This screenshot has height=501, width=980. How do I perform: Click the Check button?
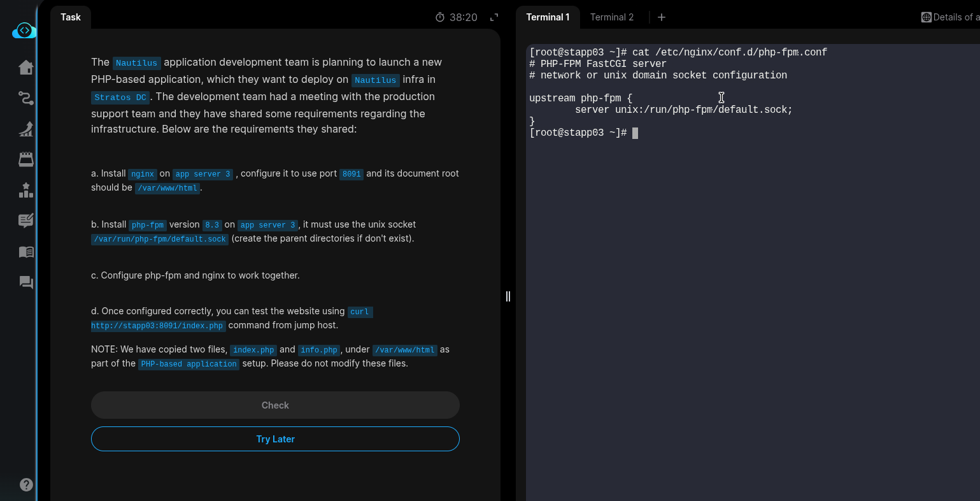(x=275, y=405)
